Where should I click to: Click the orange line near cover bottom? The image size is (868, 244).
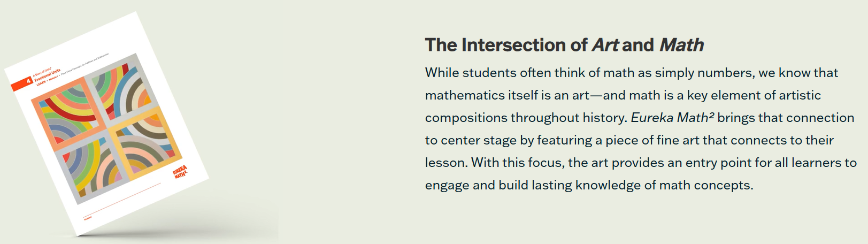121,201
